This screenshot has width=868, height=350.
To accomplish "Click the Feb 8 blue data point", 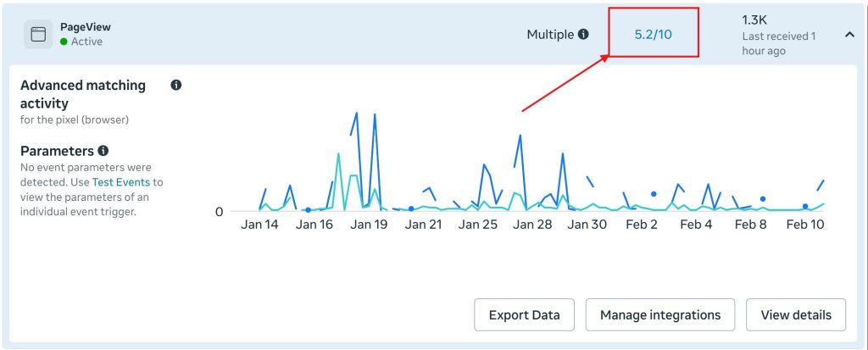I will pos(763,199).
